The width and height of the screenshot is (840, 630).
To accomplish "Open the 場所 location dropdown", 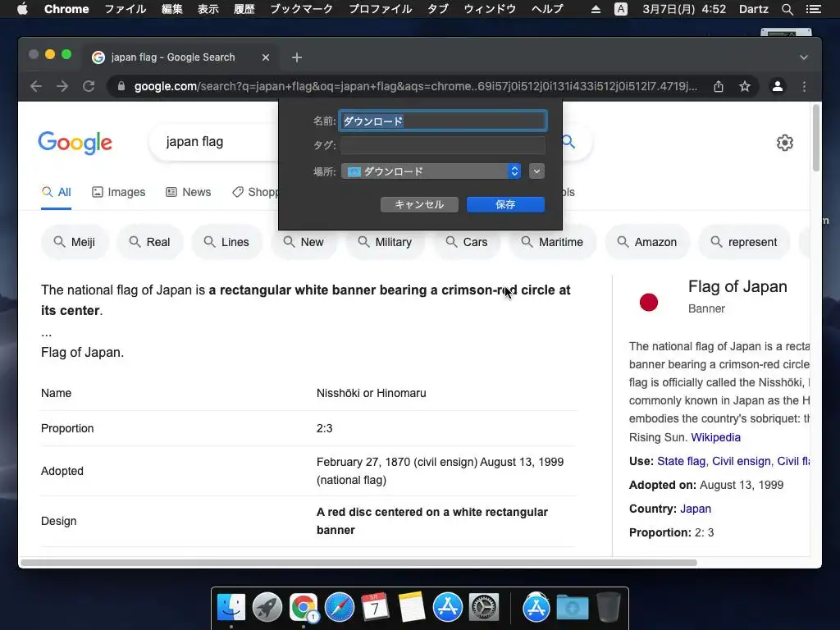I will 431,171.
